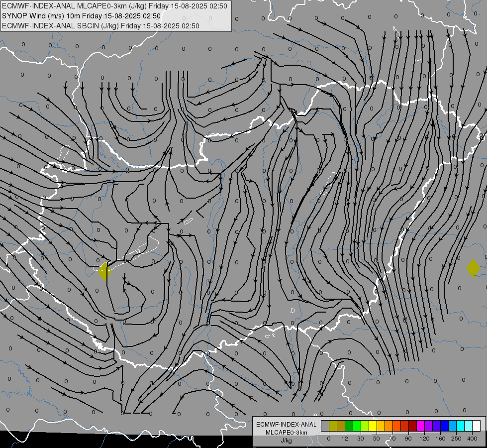Pick the cyan swatch right of the 250 tick
Screen dimensions: 487x448
tap(461, 426)
